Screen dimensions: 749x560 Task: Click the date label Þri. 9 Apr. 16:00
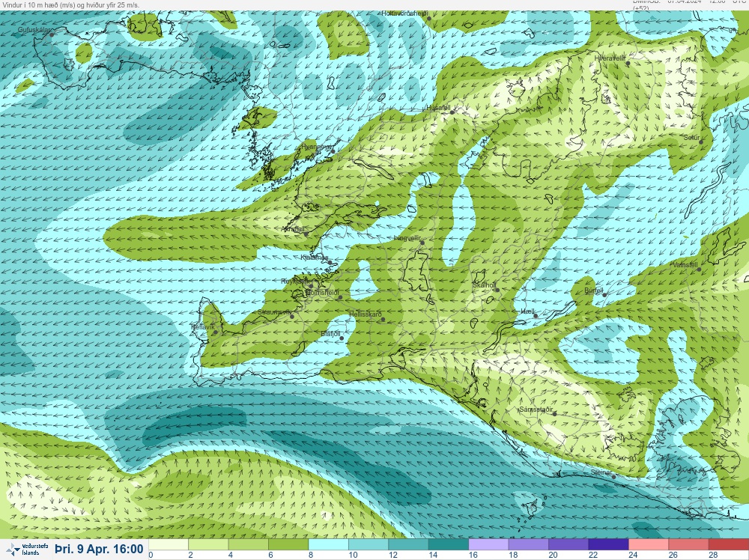click(99, 549)
